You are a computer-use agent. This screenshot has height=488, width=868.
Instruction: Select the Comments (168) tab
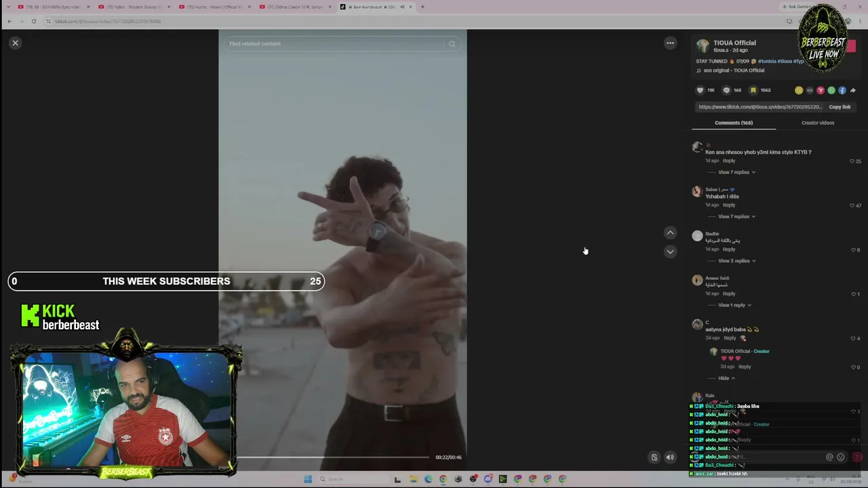click(x=734, y=123)
